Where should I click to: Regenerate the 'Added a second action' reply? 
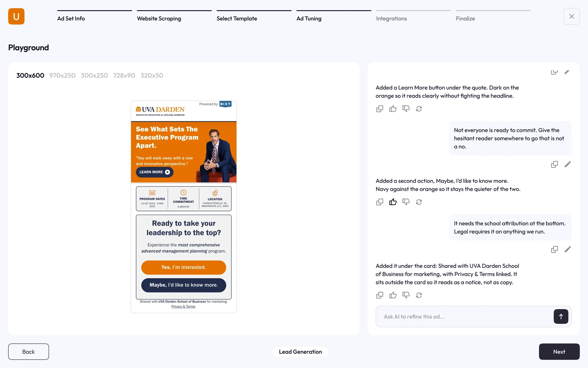tap(419, 202)
